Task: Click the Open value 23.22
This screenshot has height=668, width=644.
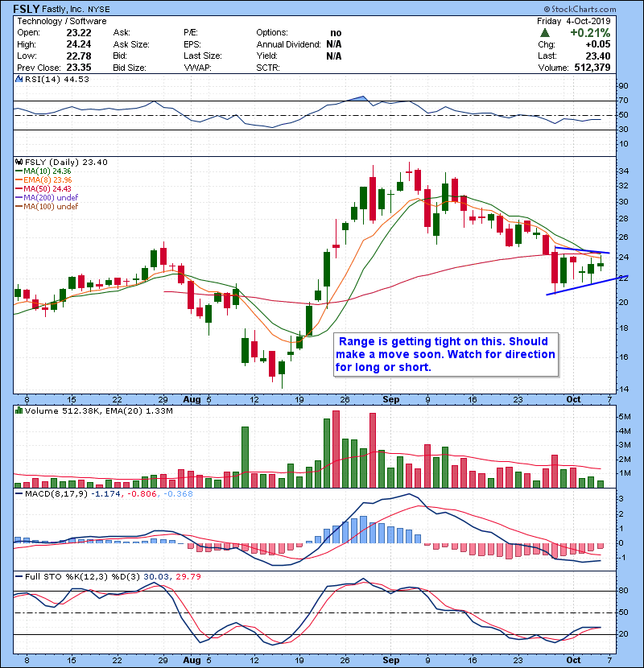Action: pyautogui.click(x=79, y=33)
